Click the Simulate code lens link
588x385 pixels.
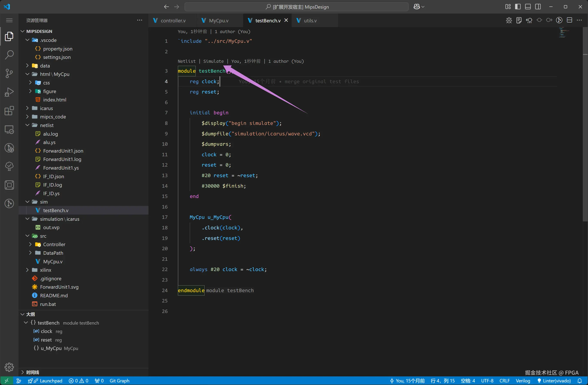(213, 61)
